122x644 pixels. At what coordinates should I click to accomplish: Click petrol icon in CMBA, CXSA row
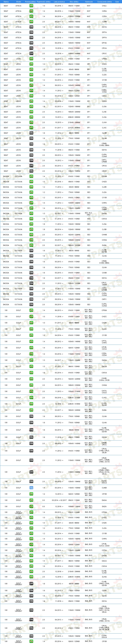pos(31,91)
